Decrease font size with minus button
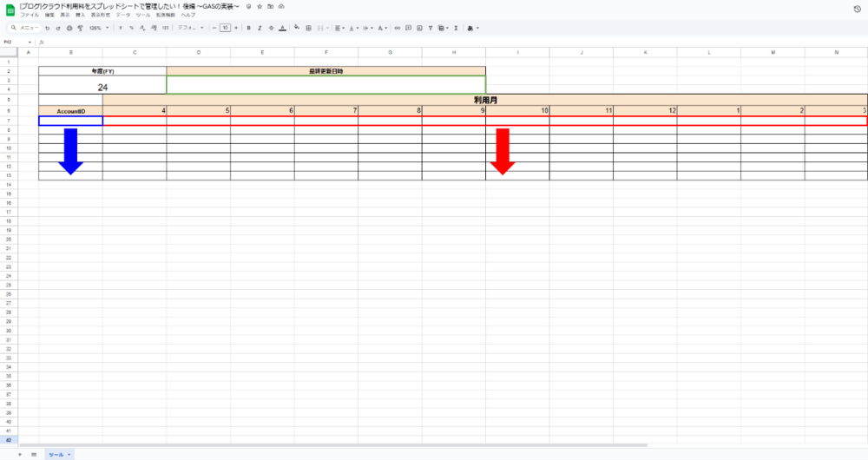This screenshot has height=460, width=868. click(x=214, y=28)
